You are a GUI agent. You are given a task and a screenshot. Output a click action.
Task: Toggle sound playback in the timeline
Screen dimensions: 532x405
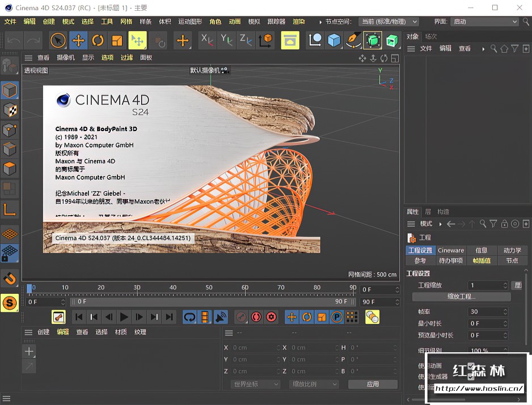[221, 317]
